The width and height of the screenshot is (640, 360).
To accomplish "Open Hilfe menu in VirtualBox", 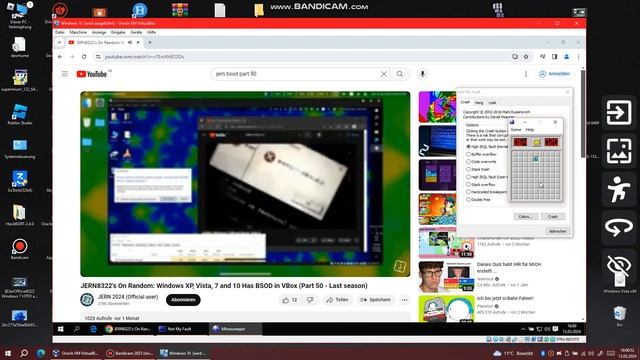I will (151, 32).
